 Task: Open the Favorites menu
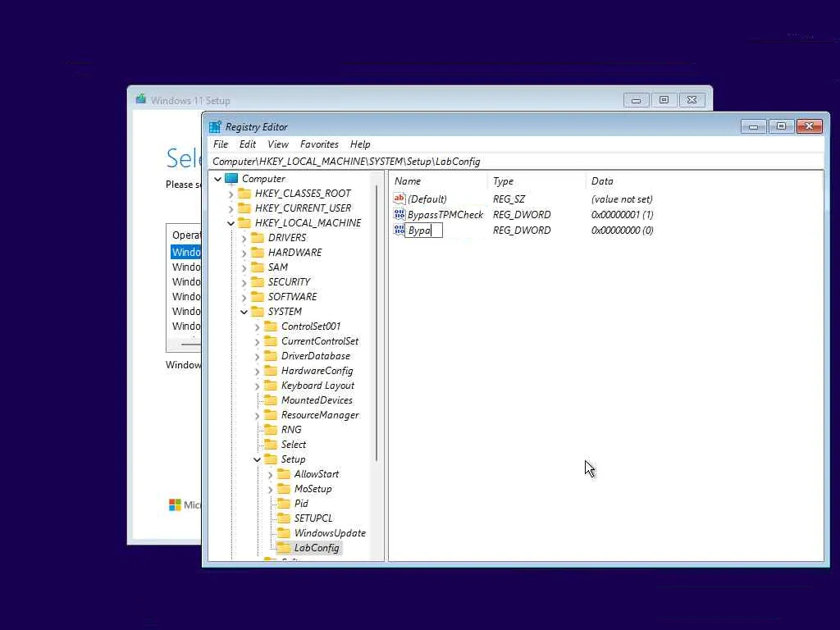click(x=319, y=144)
